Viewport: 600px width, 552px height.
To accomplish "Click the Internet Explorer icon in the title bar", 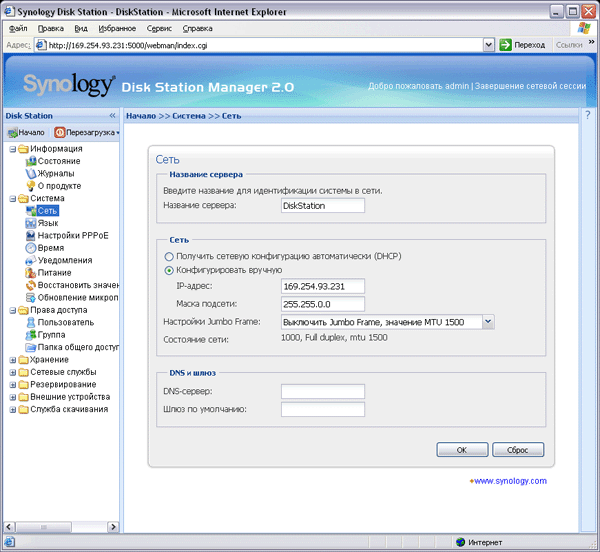I will (x=10, y=11).
